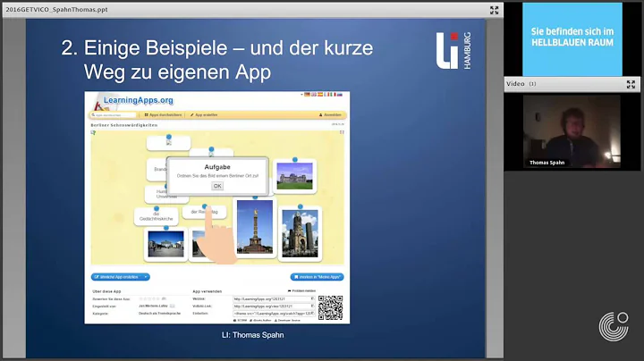The height and width of the screenshot is (361, 644).
Task: Toggle the LearningApps exercise fullscreen icon
Action: click(x=342, y=132)
